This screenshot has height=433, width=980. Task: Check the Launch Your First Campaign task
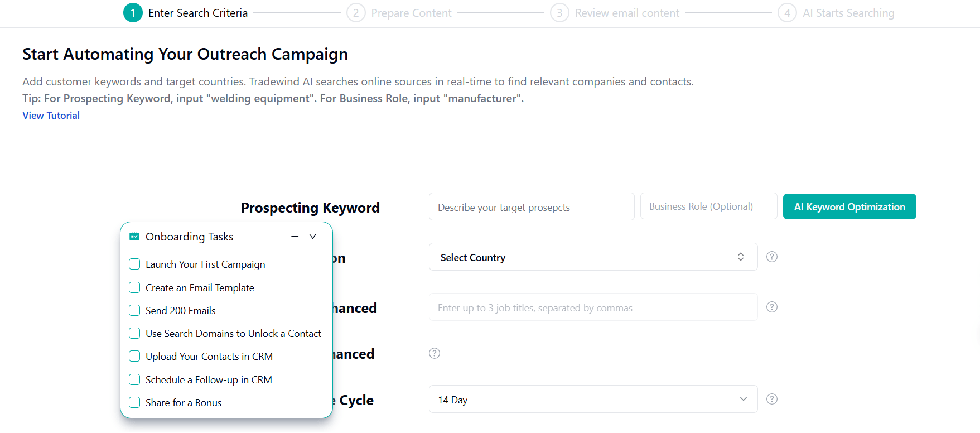134,264
